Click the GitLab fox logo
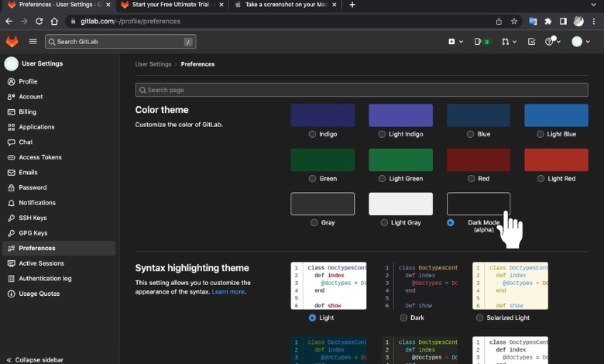 tap(12, 41)
